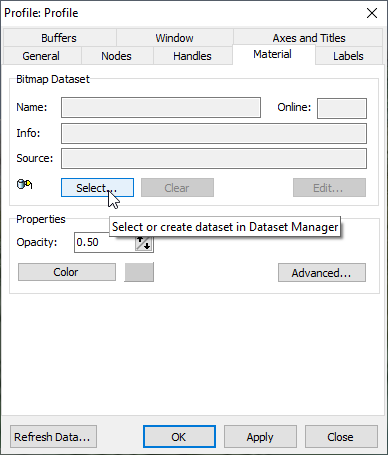Click the dataset manager binoculars icon
The height and width of the screenshot is (455, 388).
click(x=24, y=184)
